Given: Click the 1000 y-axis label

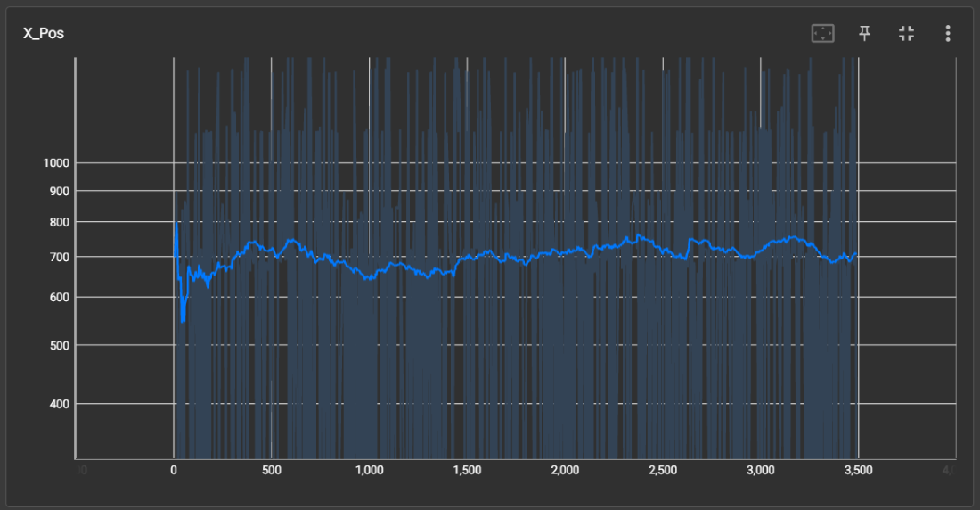Looking at the screenshot, I should coord(56,163).
